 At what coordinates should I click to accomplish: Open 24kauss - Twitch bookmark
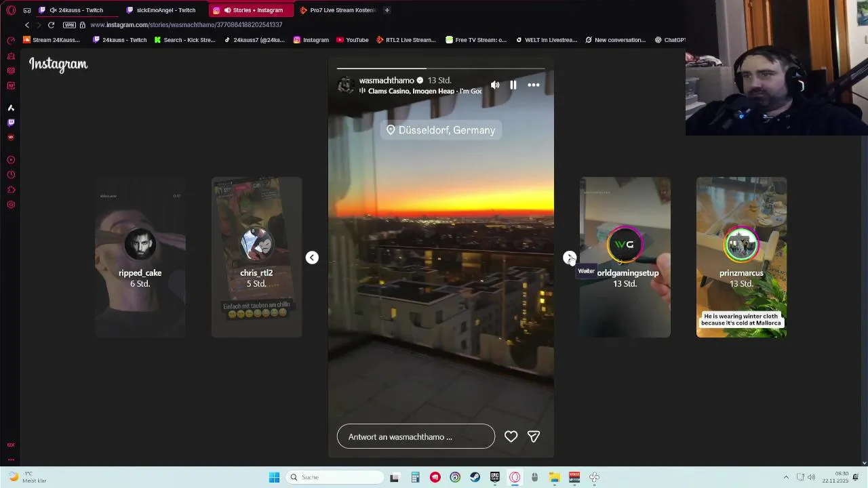click(119, 40)
